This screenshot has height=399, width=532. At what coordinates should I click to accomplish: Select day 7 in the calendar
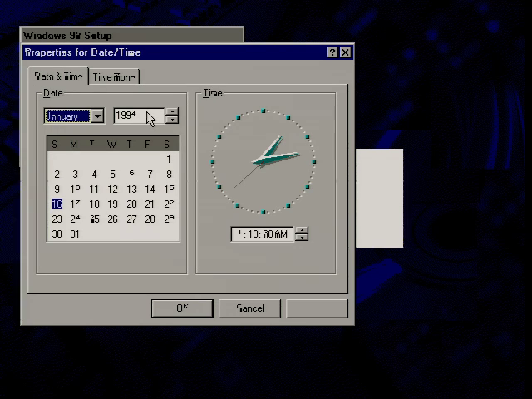click(x=150, y=174)
